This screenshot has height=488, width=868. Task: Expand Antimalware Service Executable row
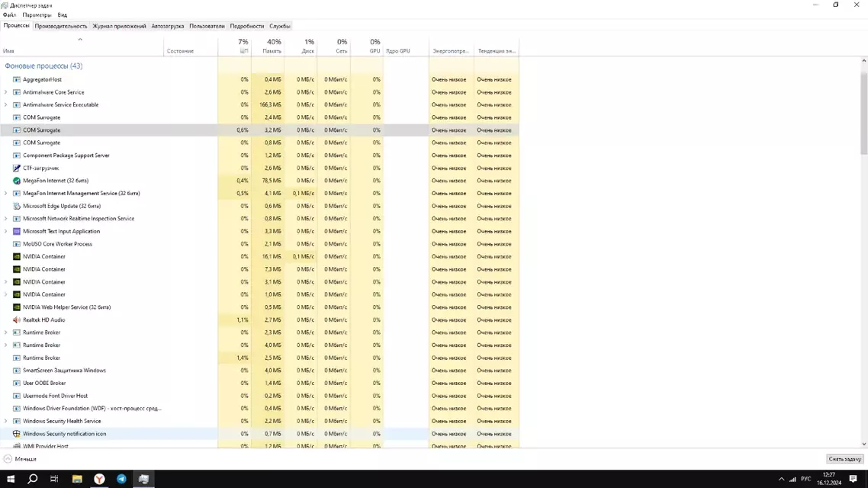[5, 104]
